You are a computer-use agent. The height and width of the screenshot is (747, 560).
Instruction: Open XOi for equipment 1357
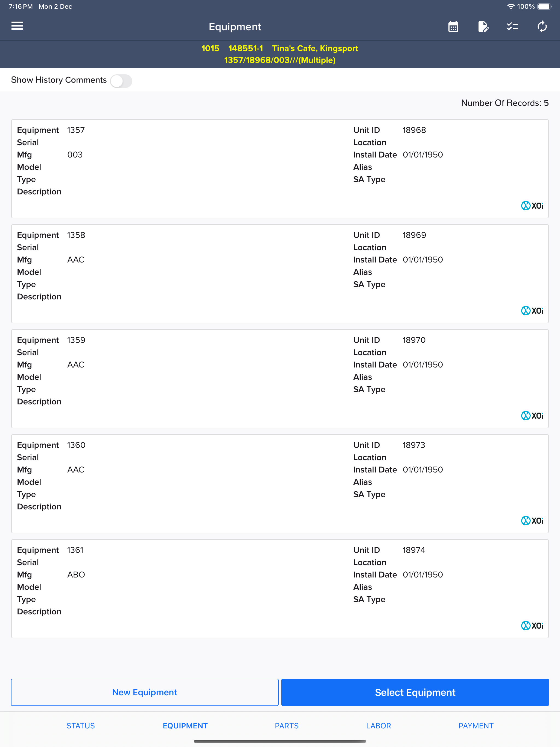tap(532, 206)
